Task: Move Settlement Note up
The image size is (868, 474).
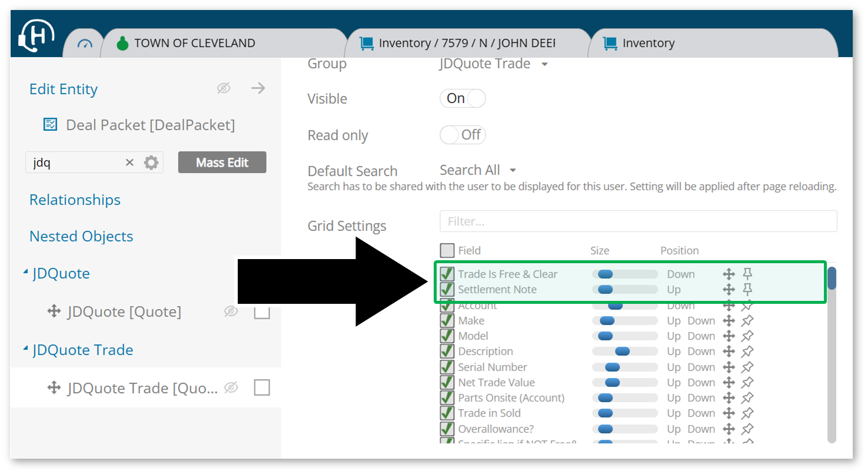Action: (674, 289)
